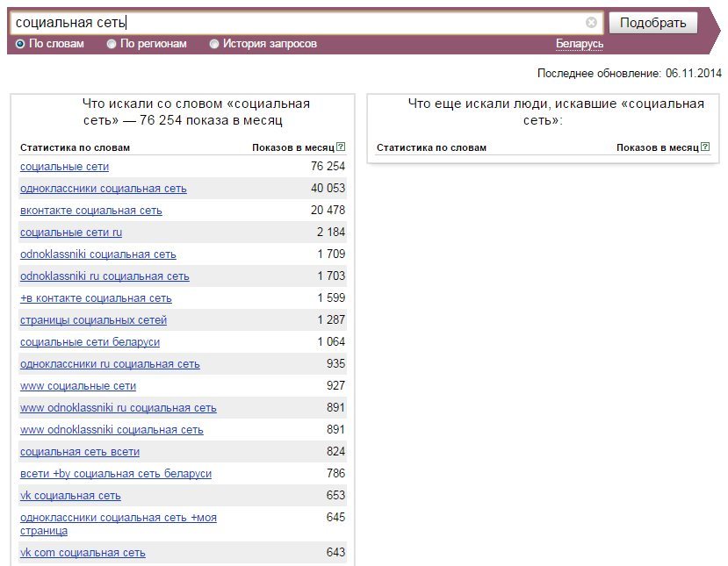Open www odnoklassniki ru социальная сеть link

[x=119, y=408]
